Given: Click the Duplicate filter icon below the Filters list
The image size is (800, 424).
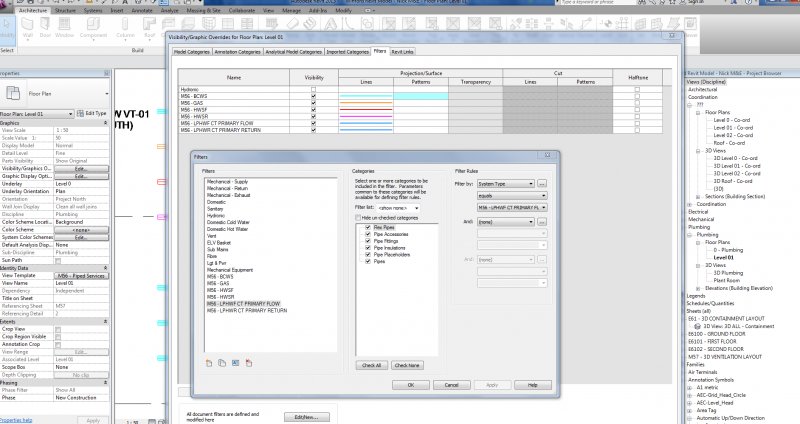Looking at the screenshot, I should point(222,363).
